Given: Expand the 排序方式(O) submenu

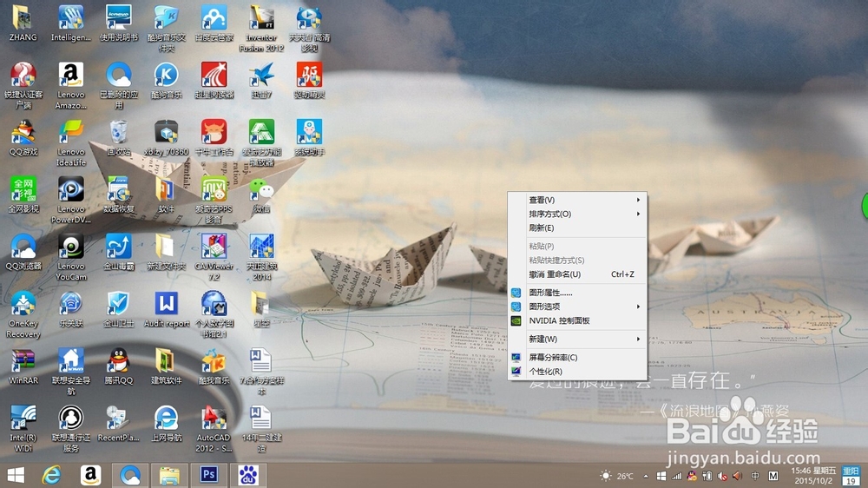Looking at the screenshot, I should point(577,214).
